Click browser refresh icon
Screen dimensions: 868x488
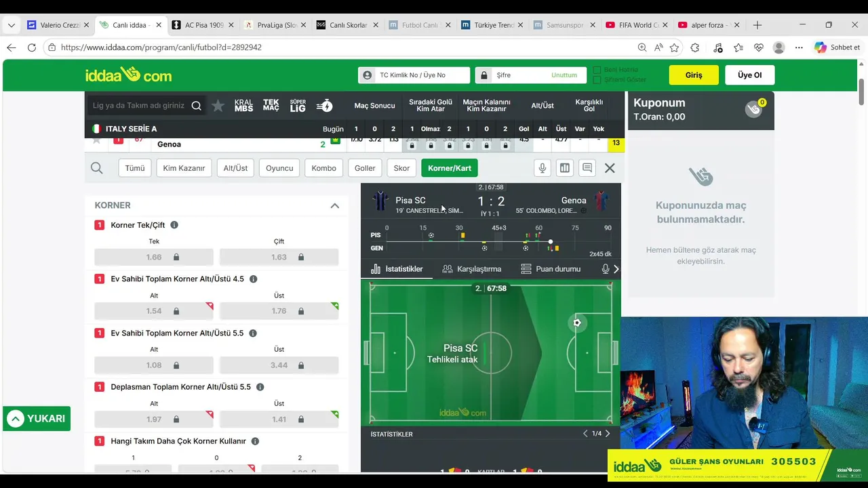point(32,47)
